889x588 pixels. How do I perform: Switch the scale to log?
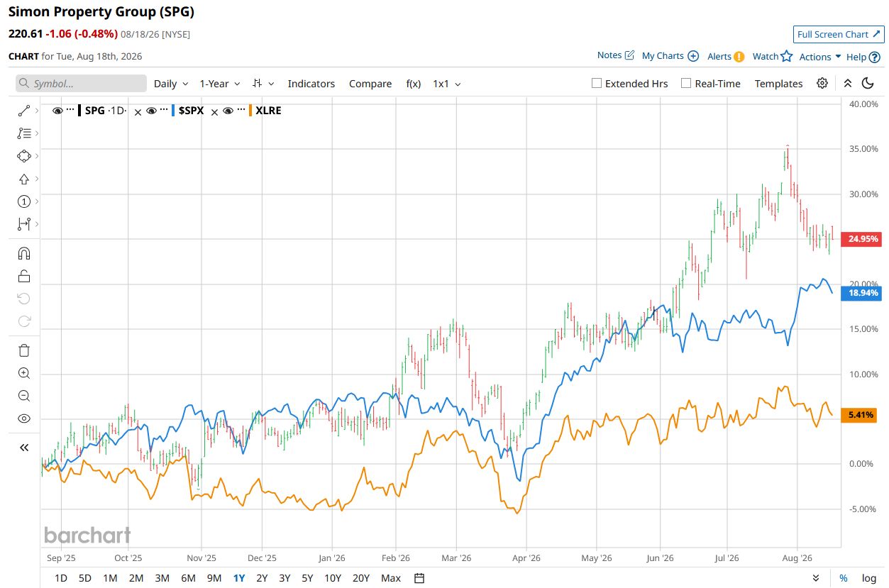point(869,578)
